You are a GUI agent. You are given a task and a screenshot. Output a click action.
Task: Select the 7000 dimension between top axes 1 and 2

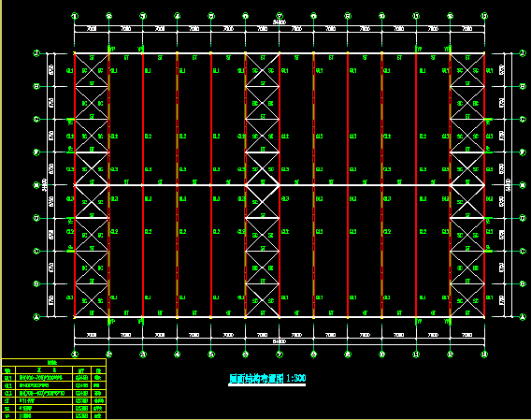92,29
